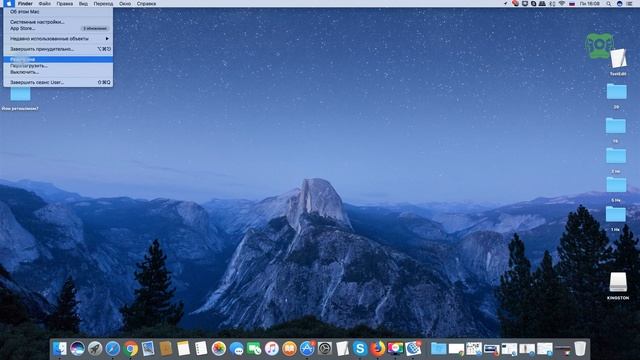This screenshot has height=360, width=640.
Task: Open App Store icon in Dock
Action: click(307, 349)
